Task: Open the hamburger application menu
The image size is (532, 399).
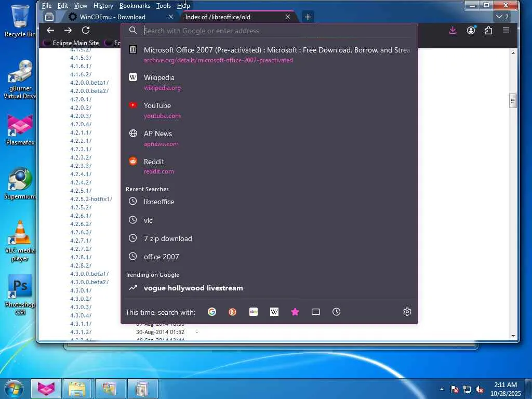Action: [506, 30]
